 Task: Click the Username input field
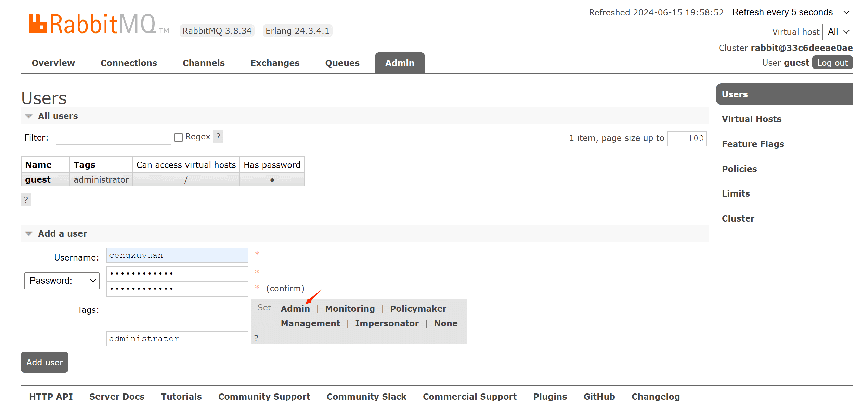(177, 255)
